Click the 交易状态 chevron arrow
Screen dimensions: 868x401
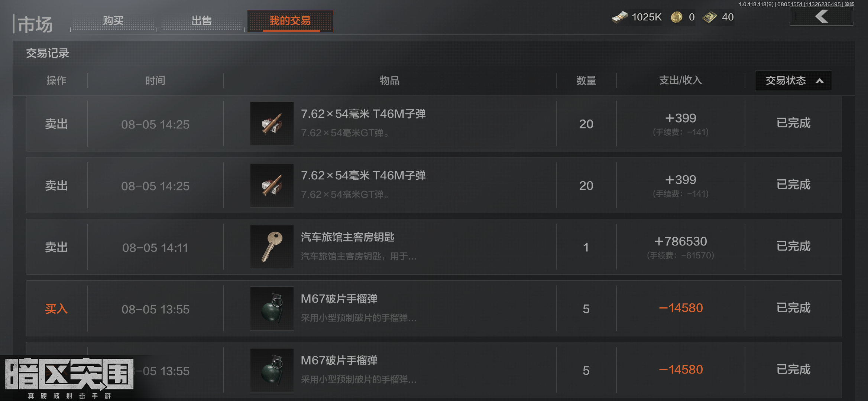click(819, 81)
